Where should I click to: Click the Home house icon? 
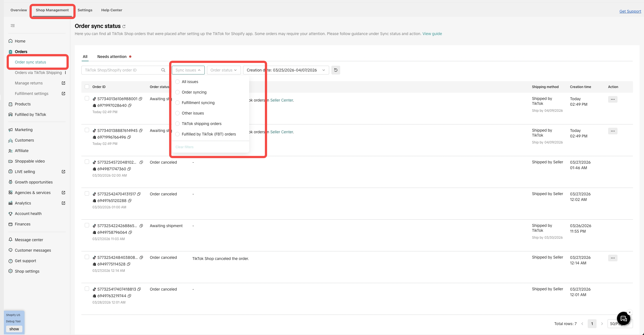click(10, 41)
